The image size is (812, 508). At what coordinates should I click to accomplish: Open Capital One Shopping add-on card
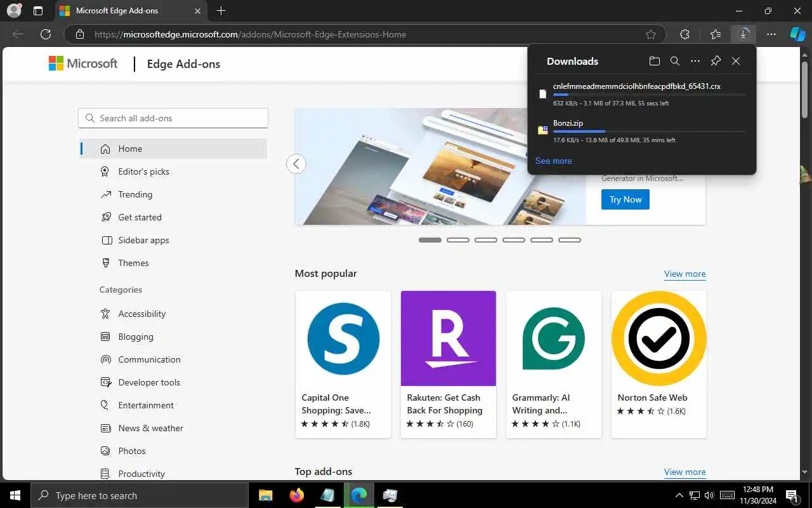[343, 364]
